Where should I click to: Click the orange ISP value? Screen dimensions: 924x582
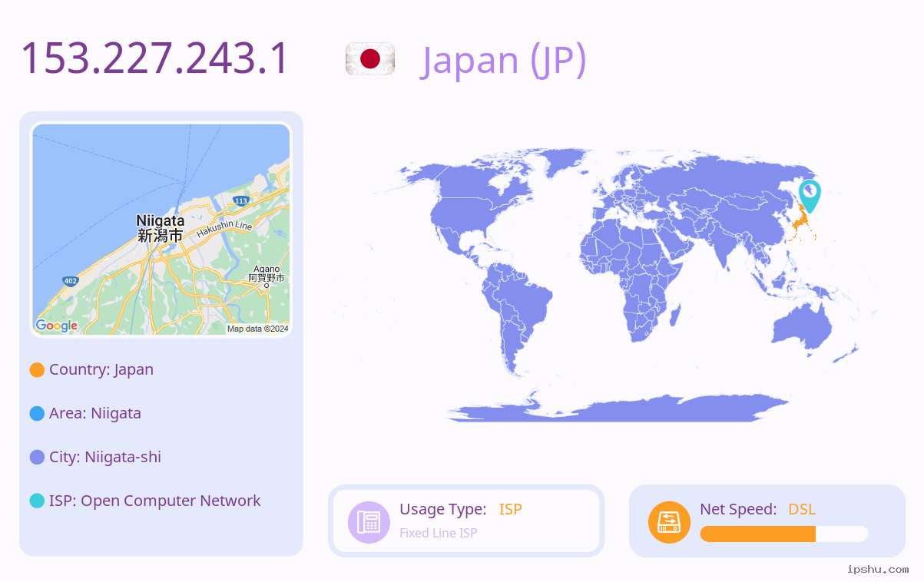[x=511, y=509]
